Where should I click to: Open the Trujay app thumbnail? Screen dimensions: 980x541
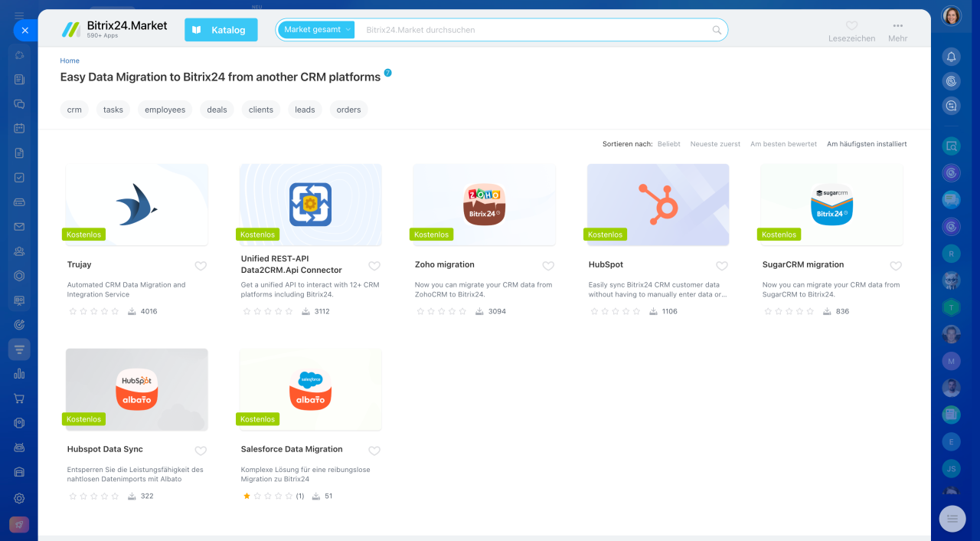click(x=136, y=205)
